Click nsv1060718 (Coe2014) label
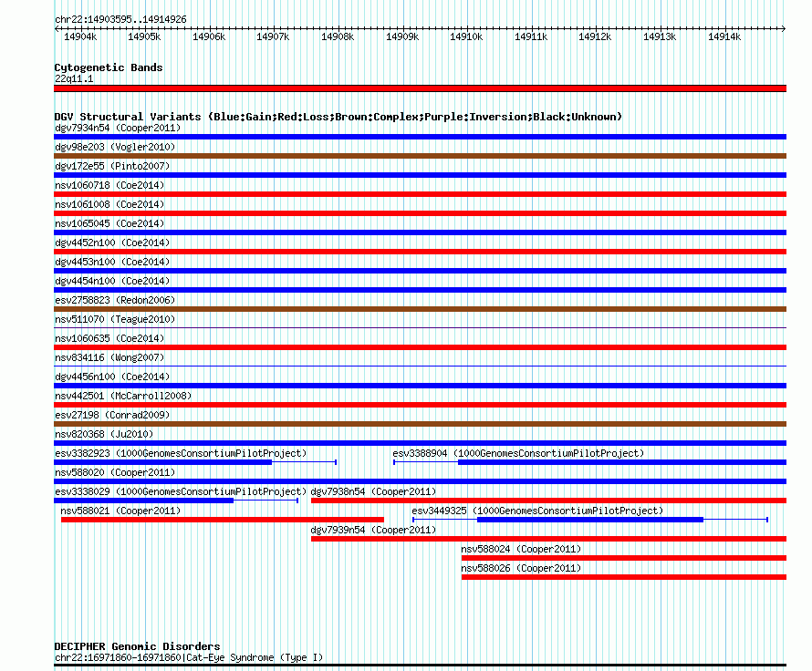812x671 pixels. [109, 185]
